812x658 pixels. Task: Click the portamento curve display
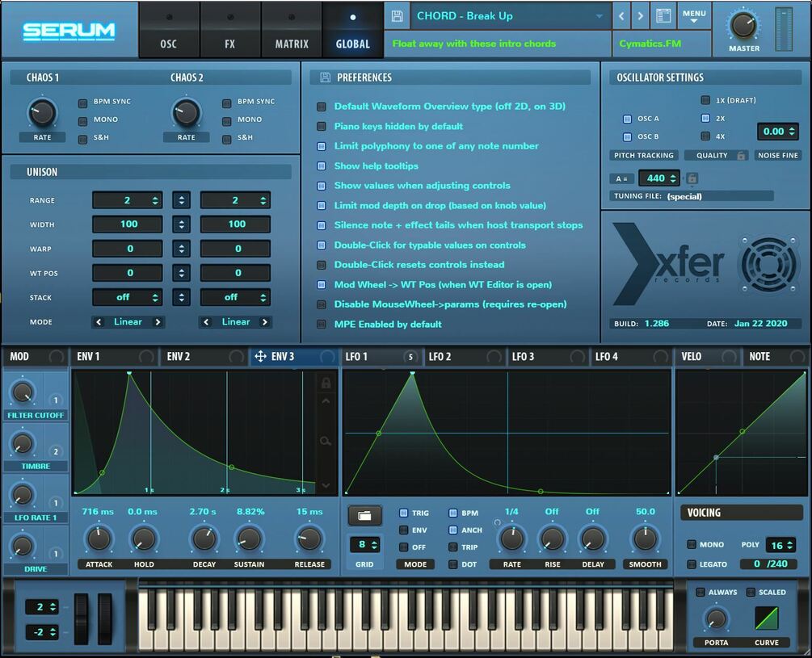[767, 618]
